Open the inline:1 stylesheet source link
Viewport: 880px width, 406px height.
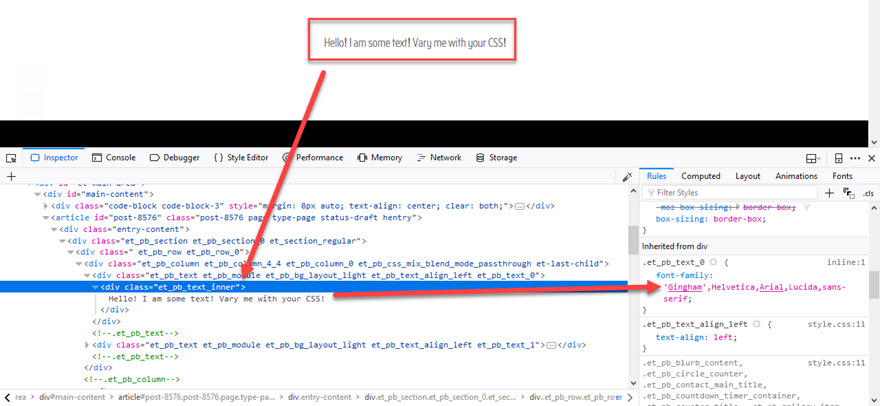[x=846, y=262]
